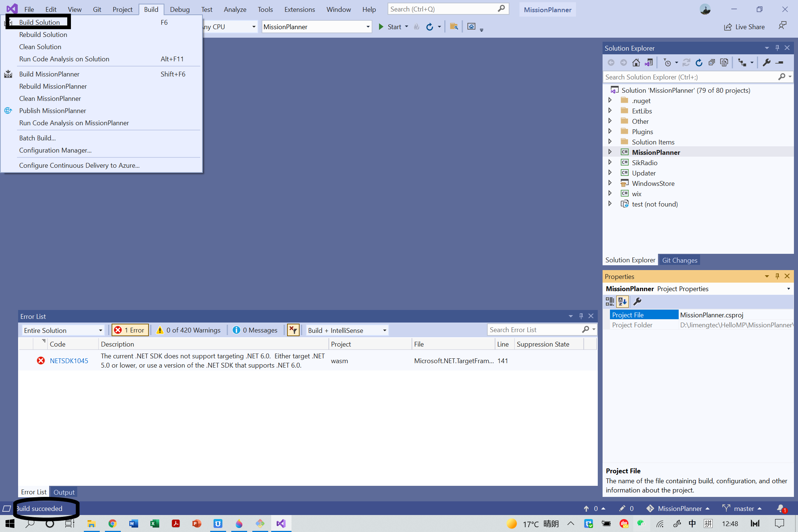The width and height of the screenshot is (798, 532).
Task: Open the Entire Solution scope dropdown
Action: 63,330
